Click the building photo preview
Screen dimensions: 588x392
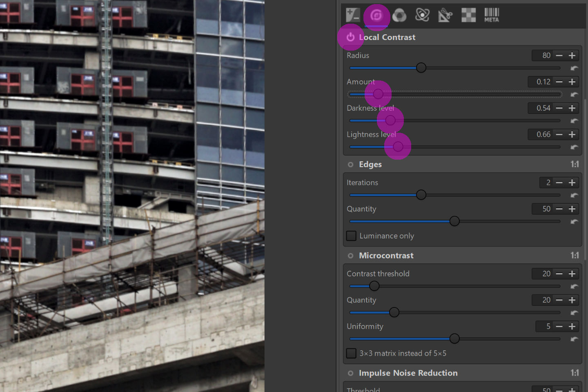pyautogui.click(x=132, y=196)
